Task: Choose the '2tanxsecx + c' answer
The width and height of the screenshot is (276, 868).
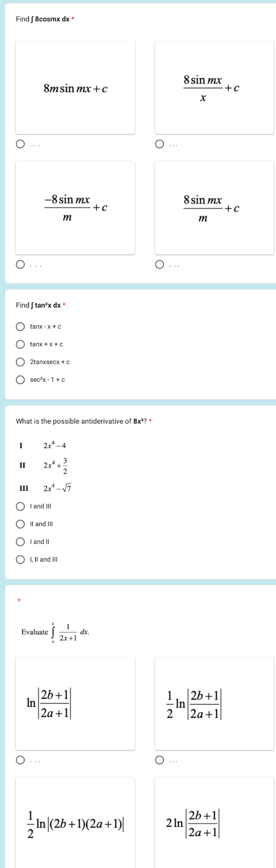Action: (21, 362)
